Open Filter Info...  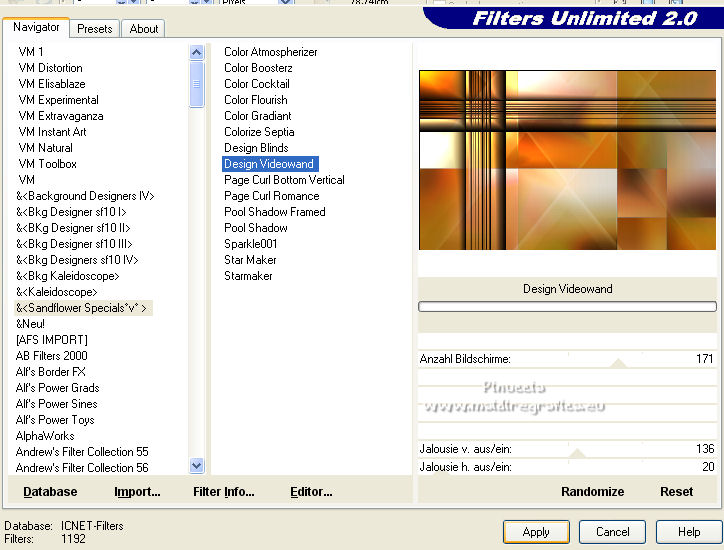(223, 492)
